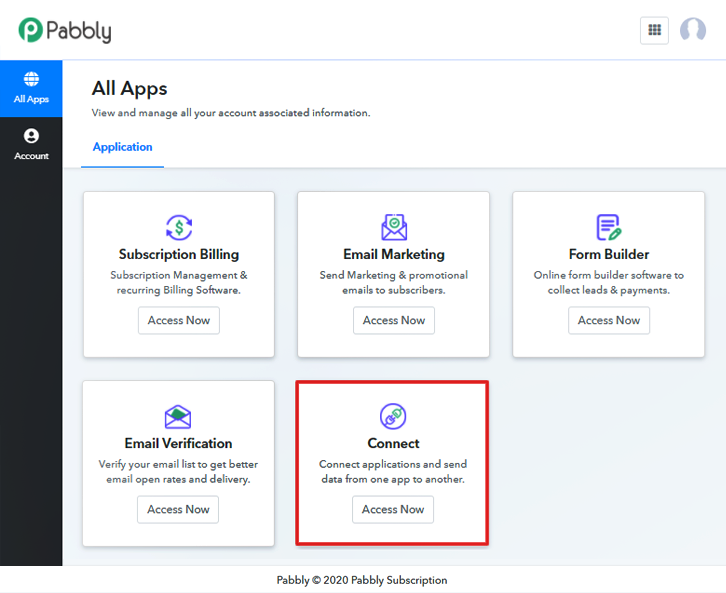The height and width of the screenshot is (593, 726).
Task: Access Now for Connect
Action: [x=393, y=509]
